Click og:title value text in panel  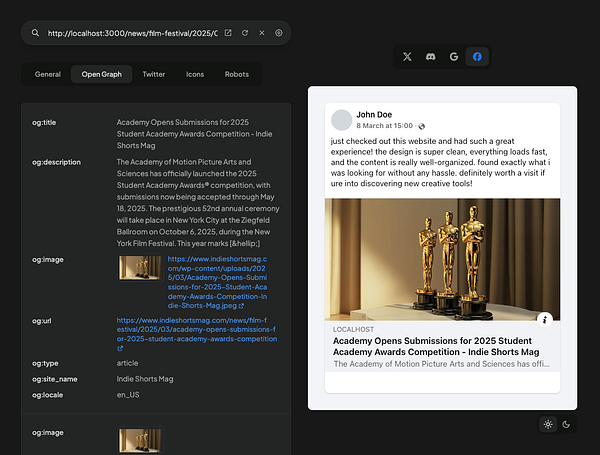pos(194,134)
